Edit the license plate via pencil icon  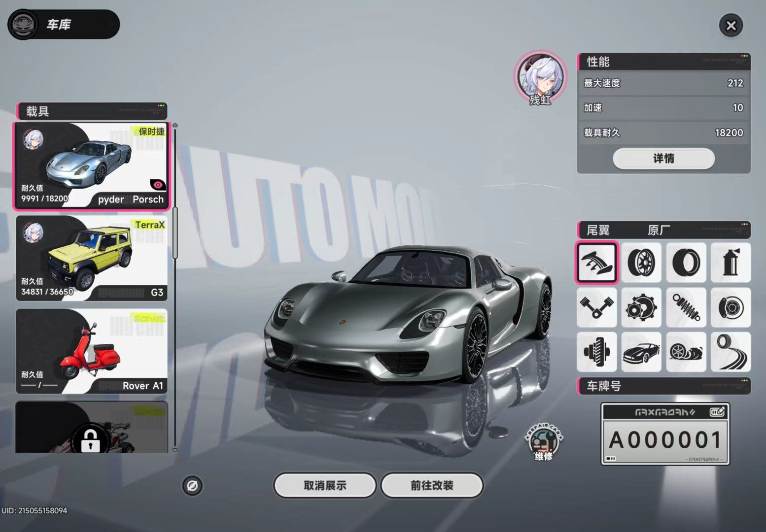tap(717, 412)
